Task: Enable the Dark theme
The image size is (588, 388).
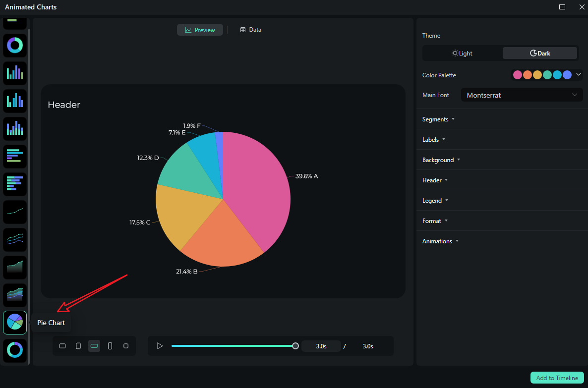Action: pyautogui.click(x=539, y=53)
